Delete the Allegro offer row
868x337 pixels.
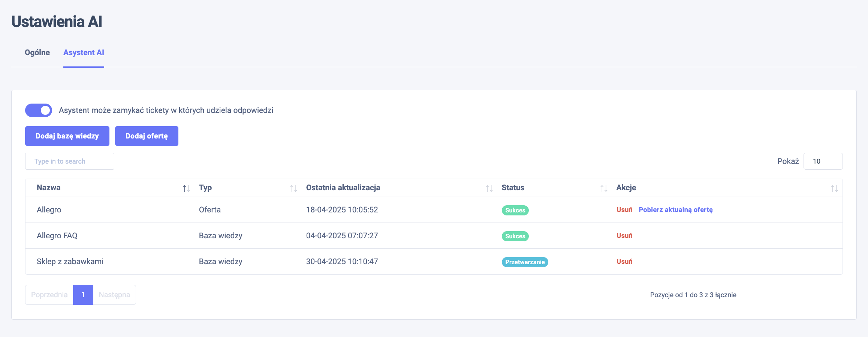point(624,210)
